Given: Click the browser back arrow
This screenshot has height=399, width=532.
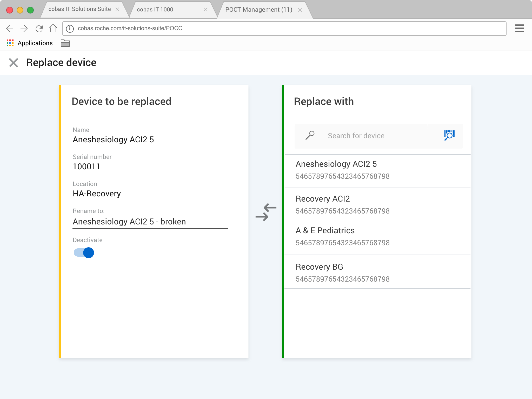Looking at the screenshot, I should (x=10, y=28).
